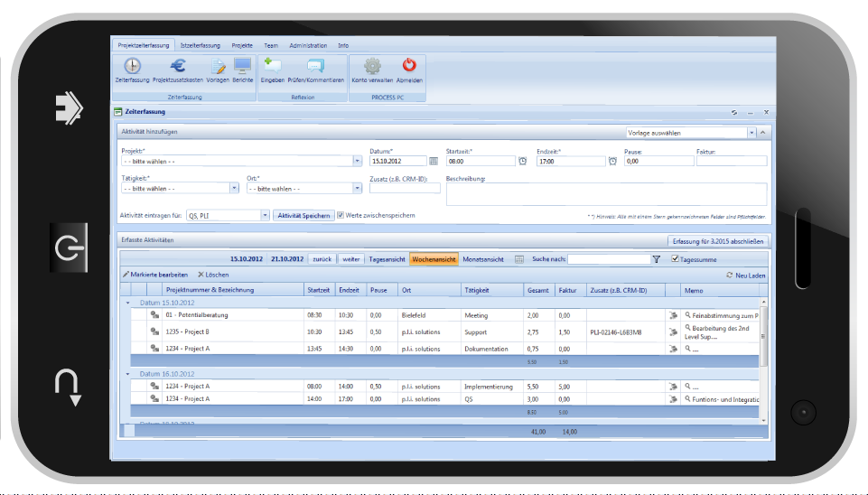Screen dimensions: 868x495
Task: Open the Administration menu tab
Action: click(x=308, y=45)
